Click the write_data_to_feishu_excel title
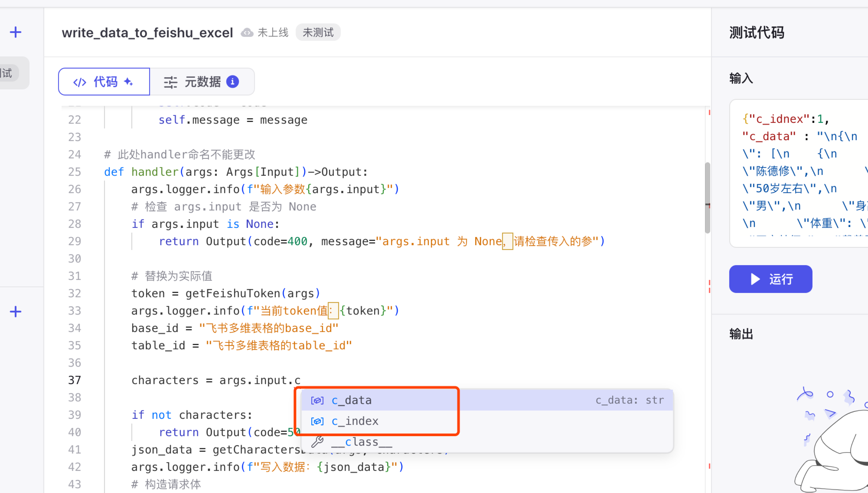The width and height of the screenshot is (868, 493). coord(148,33)
